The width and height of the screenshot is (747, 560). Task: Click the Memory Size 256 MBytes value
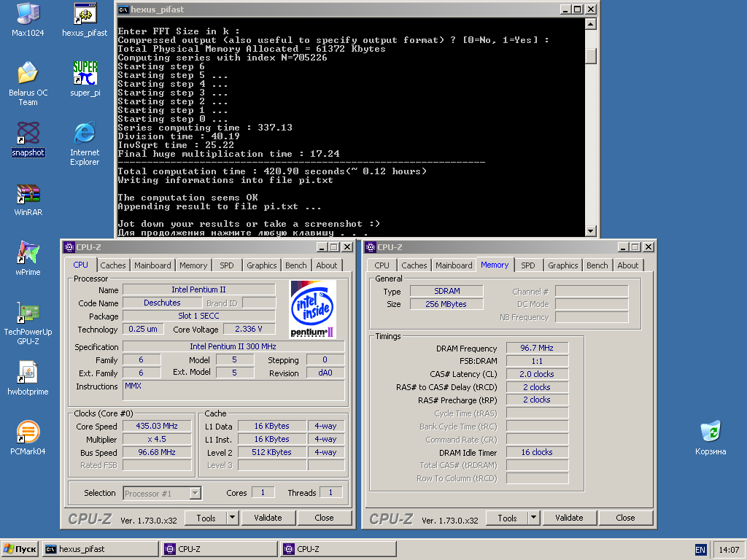[446, 304]
